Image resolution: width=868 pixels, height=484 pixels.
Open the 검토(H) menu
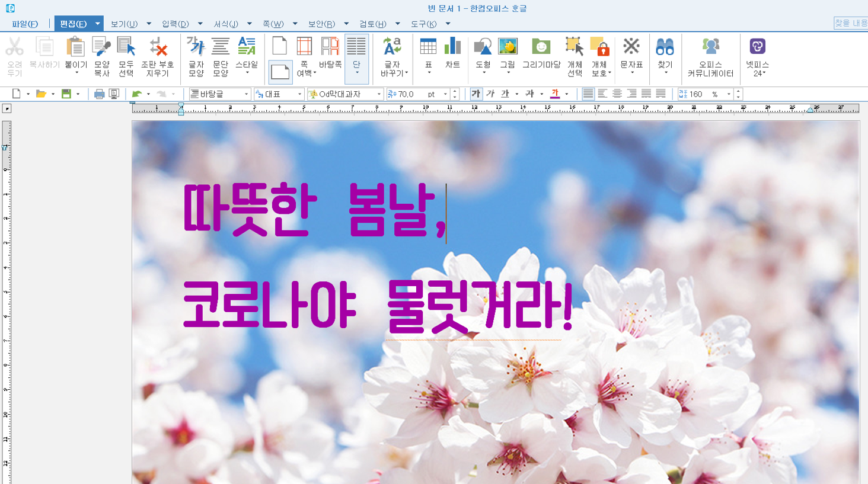click(372, 24)
